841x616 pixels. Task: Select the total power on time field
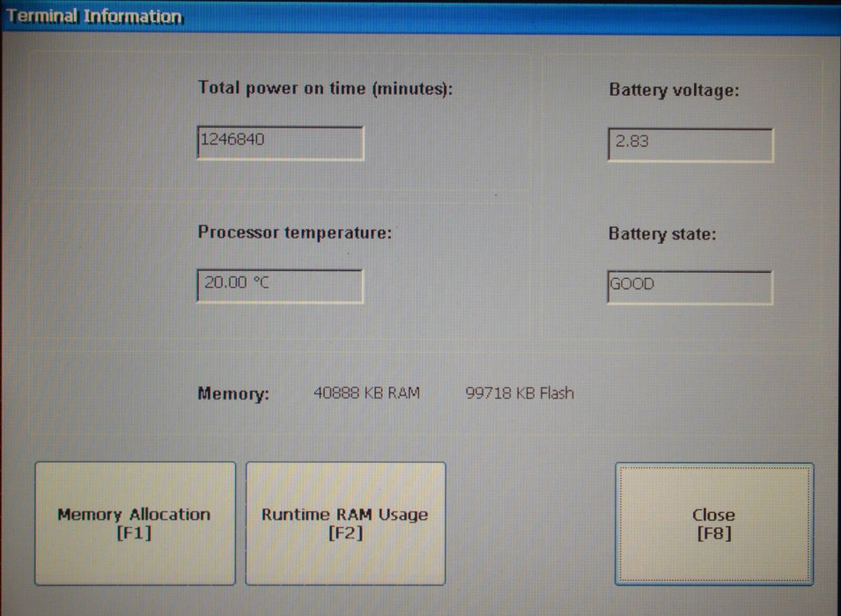coord(280,143)
